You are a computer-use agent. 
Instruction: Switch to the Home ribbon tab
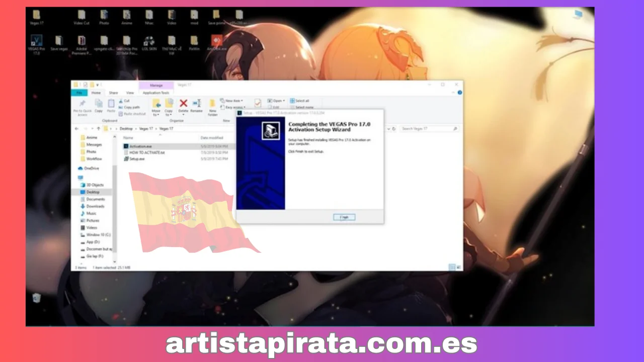96,93
